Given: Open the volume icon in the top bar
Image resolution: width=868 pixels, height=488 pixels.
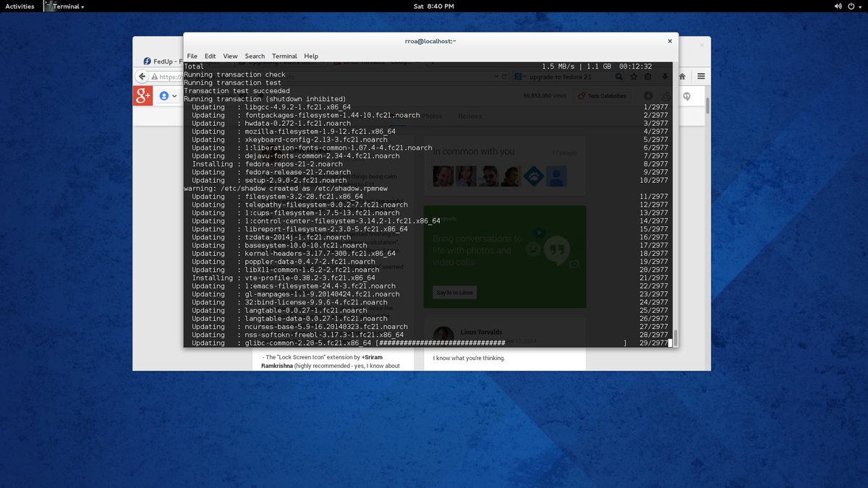Looking at the screenshot, I should point(836,6).
